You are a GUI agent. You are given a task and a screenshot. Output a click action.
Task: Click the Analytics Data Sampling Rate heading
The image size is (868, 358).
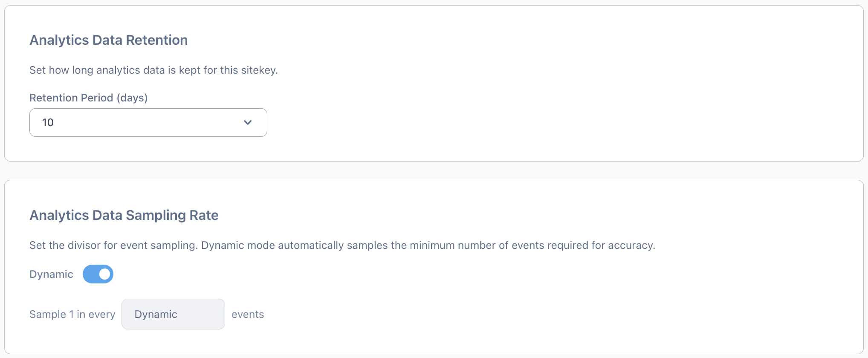124,215
